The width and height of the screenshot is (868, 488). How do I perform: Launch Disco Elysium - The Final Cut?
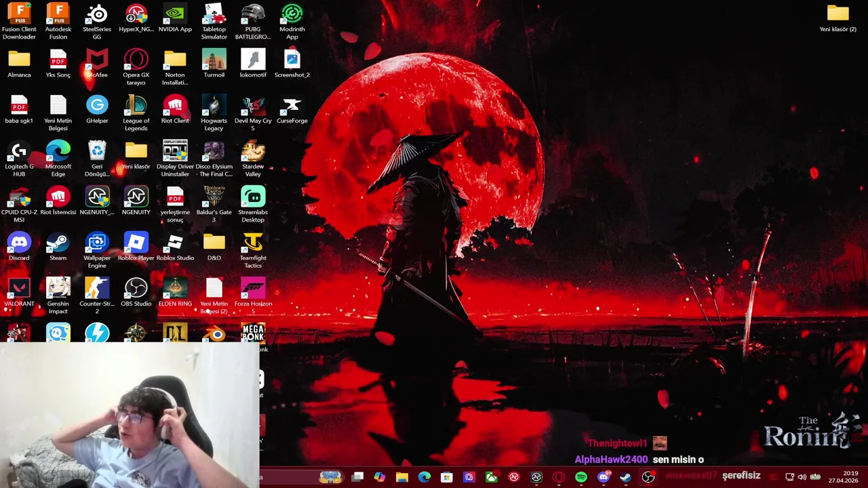coord(214,159)
